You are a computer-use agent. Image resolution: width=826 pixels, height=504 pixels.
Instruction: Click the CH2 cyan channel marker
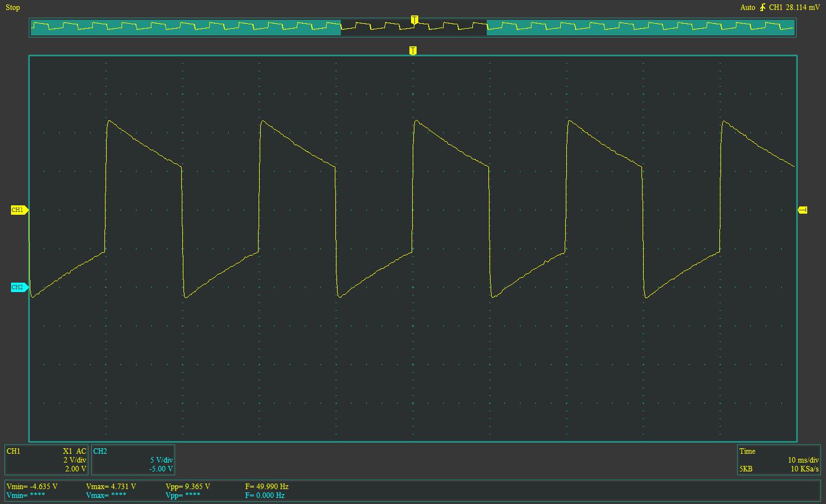point(19,288)
